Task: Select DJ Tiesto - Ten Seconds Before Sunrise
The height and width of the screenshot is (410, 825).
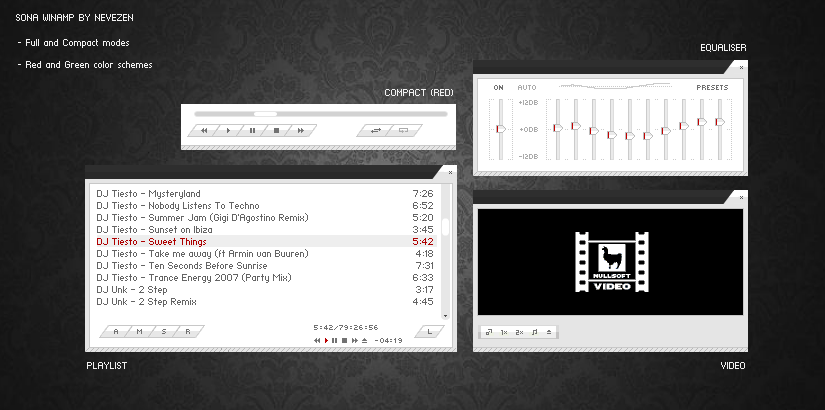Action: tap(265, 266)
